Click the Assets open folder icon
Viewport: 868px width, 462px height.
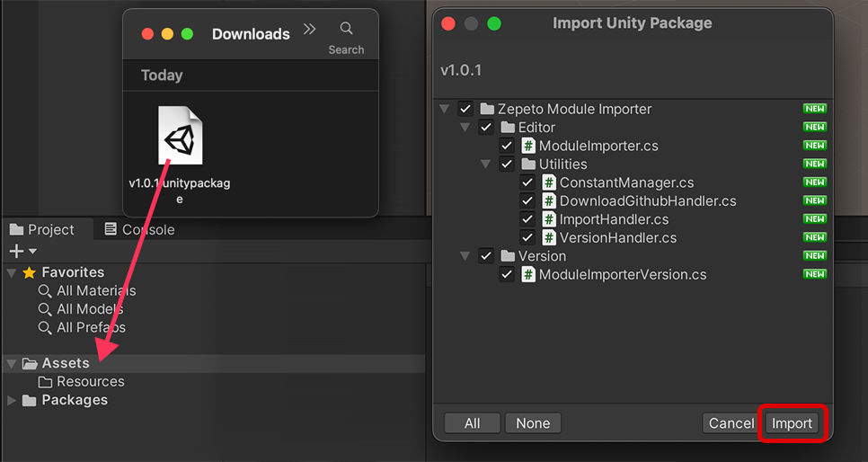coord(30,363)
